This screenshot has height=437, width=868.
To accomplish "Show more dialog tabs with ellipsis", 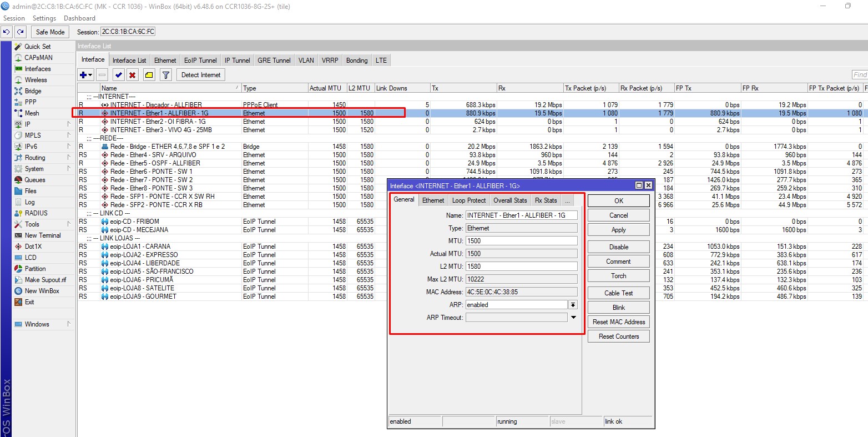I will click(567, 200).
